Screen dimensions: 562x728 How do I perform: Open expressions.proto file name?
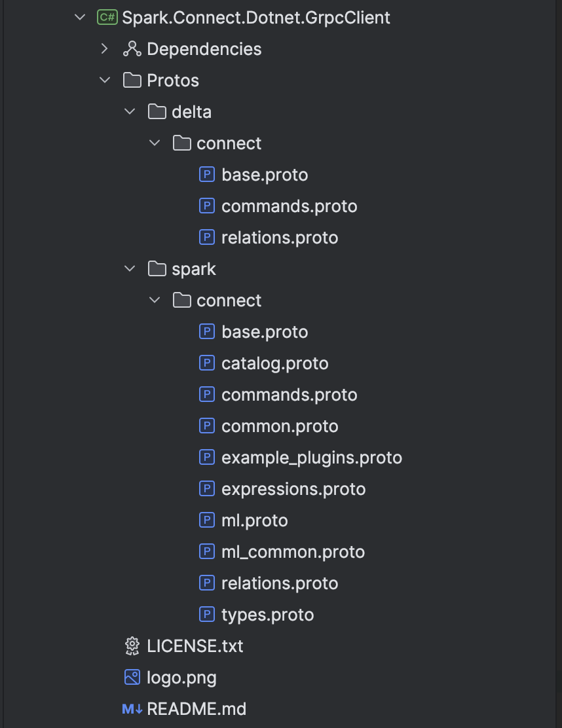point(293,489)
